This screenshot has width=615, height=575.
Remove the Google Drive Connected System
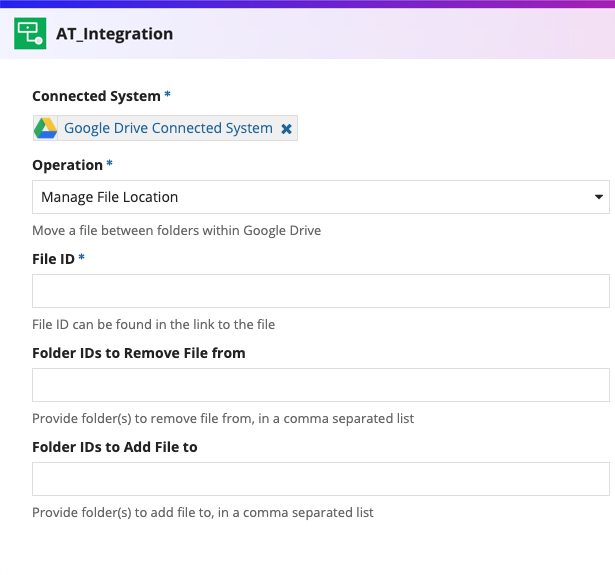(286, 129)
